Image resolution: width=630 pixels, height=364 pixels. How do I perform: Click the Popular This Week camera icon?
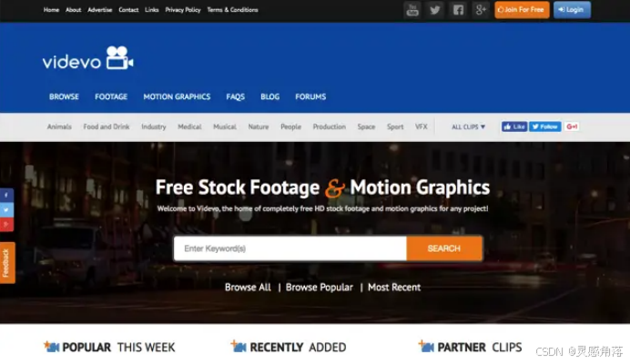(x=51, y=347)
